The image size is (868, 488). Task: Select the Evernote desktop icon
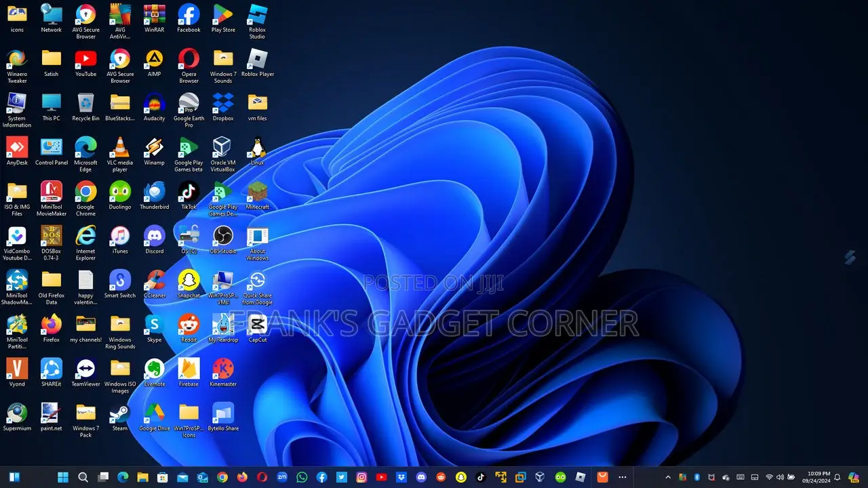coord(155,373)
